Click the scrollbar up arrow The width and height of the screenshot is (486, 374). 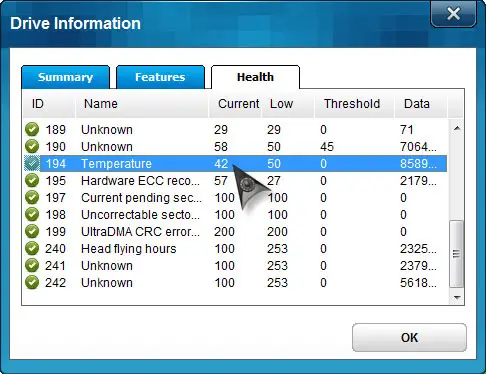457,128
